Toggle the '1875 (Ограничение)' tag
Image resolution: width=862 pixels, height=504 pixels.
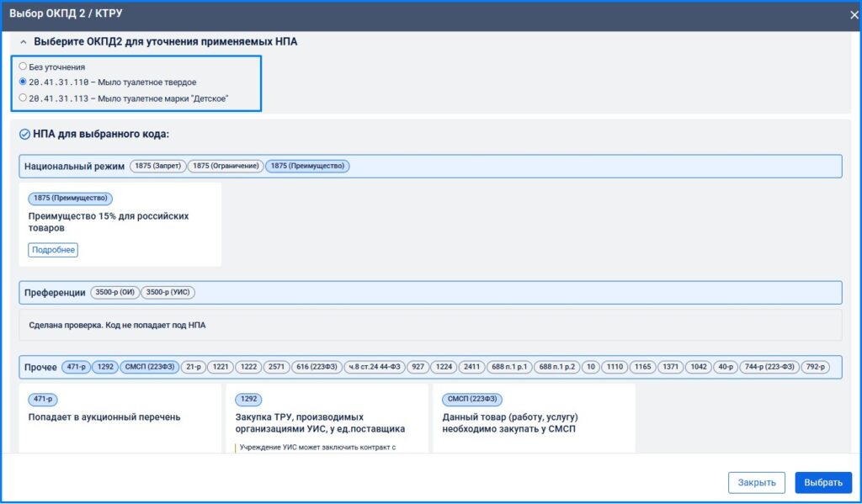tap(226, 166)
